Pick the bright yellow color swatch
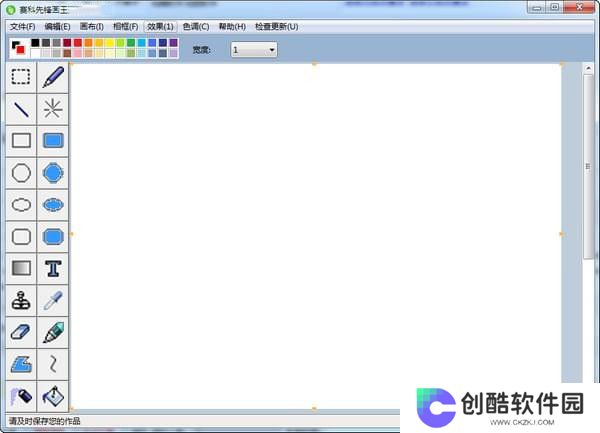 tap(110, 42)
